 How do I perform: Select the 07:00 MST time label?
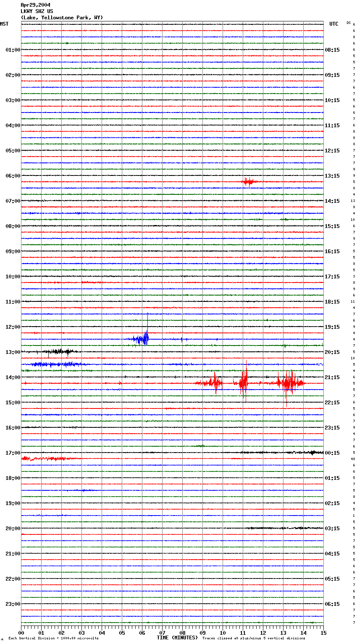click(13, 201)
